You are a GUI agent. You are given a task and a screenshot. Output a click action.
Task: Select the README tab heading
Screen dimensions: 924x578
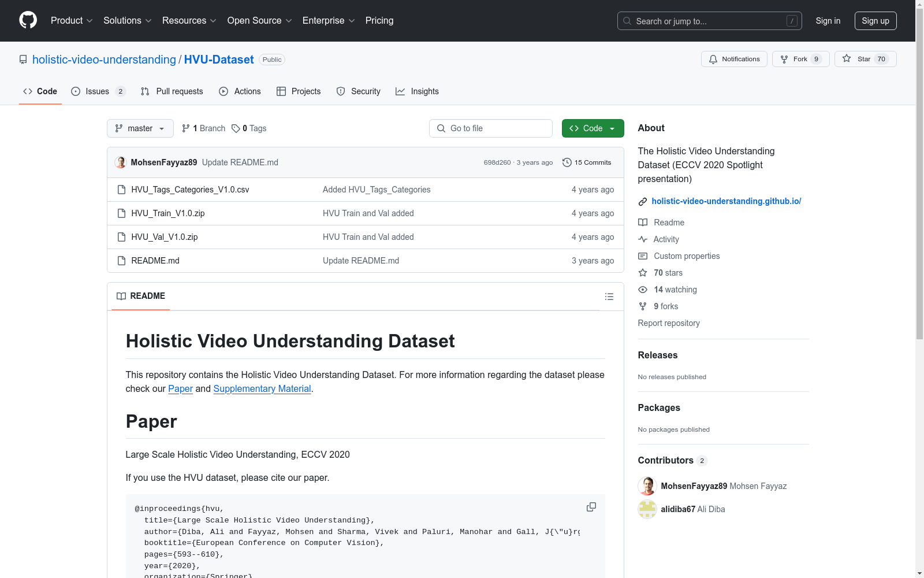141,296
